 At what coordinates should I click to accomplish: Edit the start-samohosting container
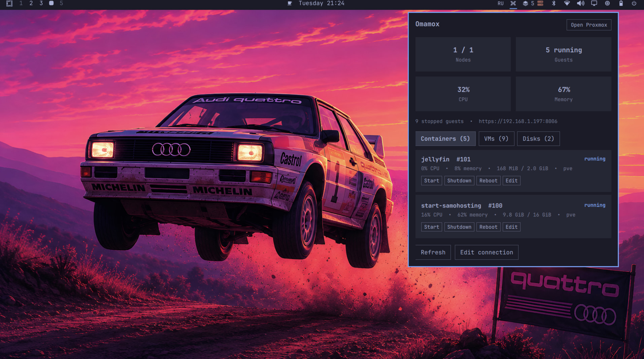pyautogui.click(x=511, y=227)
